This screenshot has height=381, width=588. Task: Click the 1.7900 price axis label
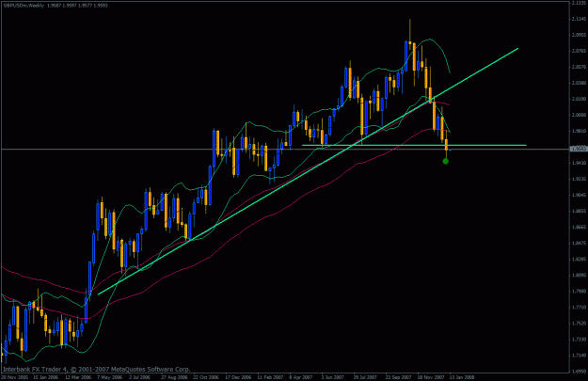(579, 292)
